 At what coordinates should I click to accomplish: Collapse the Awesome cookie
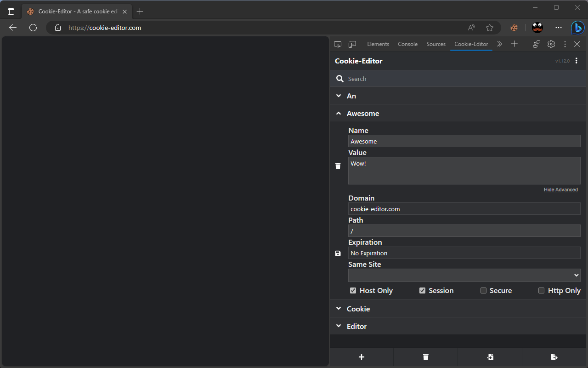click(x=458, y=113)
